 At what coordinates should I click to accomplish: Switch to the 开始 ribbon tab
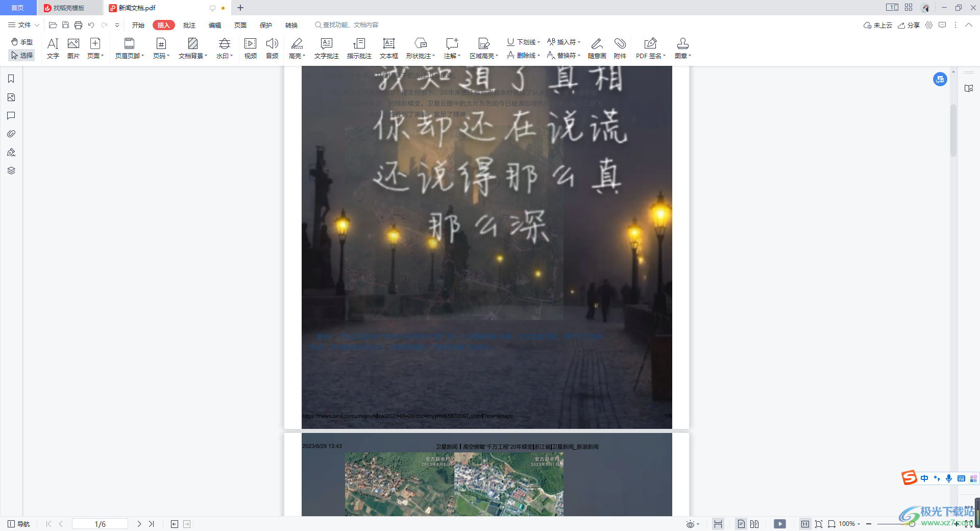pos(138,25)
